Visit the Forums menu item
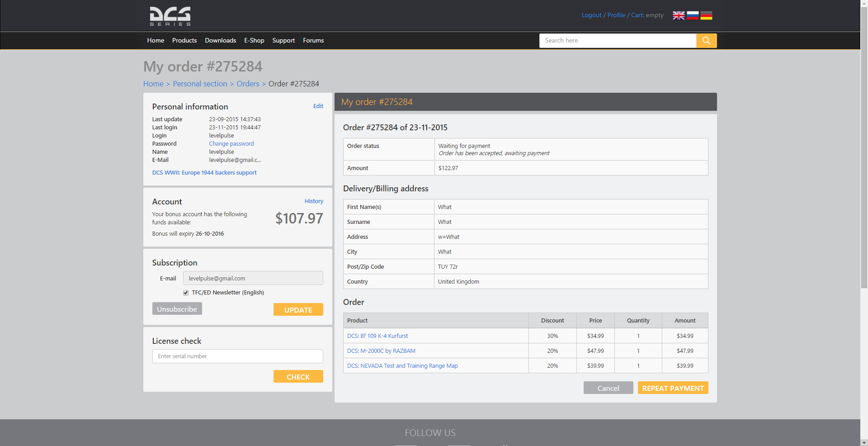868x446 pixels. coord(313,40)
